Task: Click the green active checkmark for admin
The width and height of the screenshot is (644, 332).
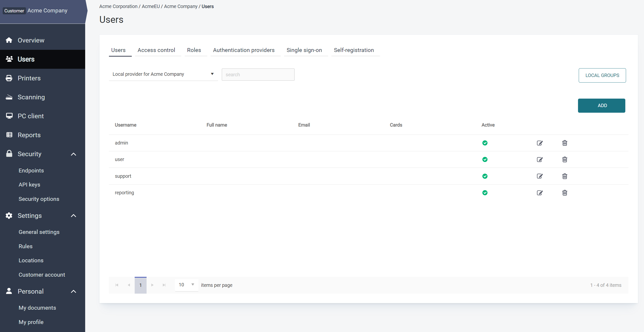Action: (x=485, y=143)
